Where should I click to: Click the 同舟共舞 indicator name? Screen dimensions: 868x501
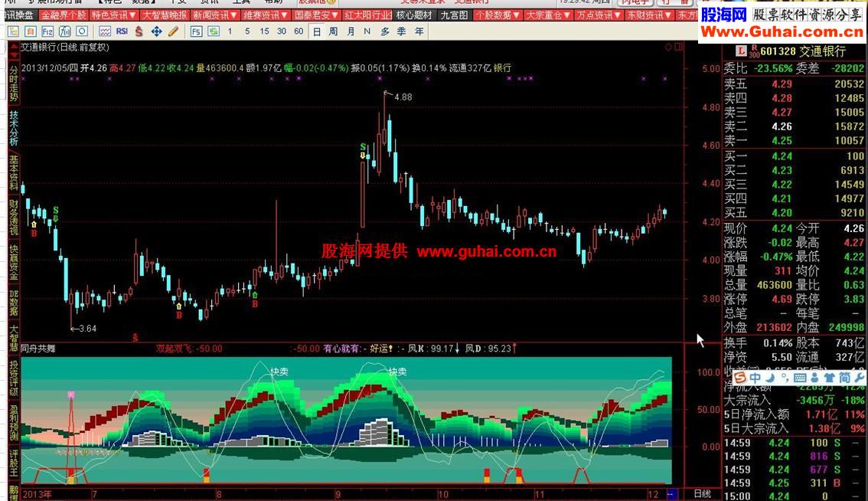(38, 349)
